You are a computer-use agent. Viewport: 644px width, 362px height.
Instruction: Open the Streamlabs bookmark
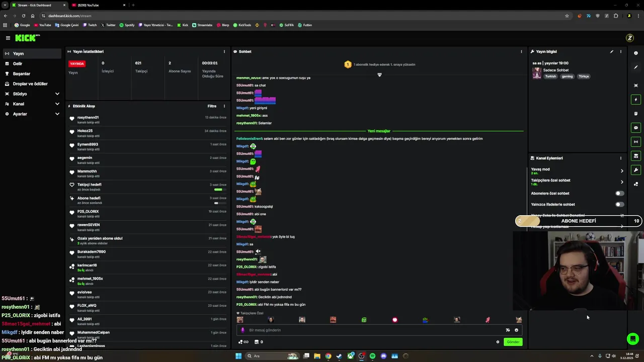(x=202, y=25)
